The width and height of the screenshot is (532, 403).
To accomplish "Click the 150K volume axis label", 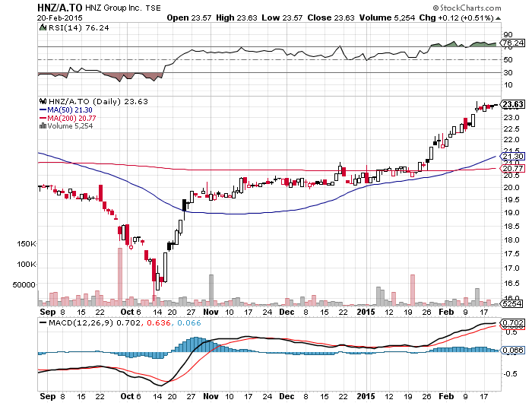I will (27, 244).
